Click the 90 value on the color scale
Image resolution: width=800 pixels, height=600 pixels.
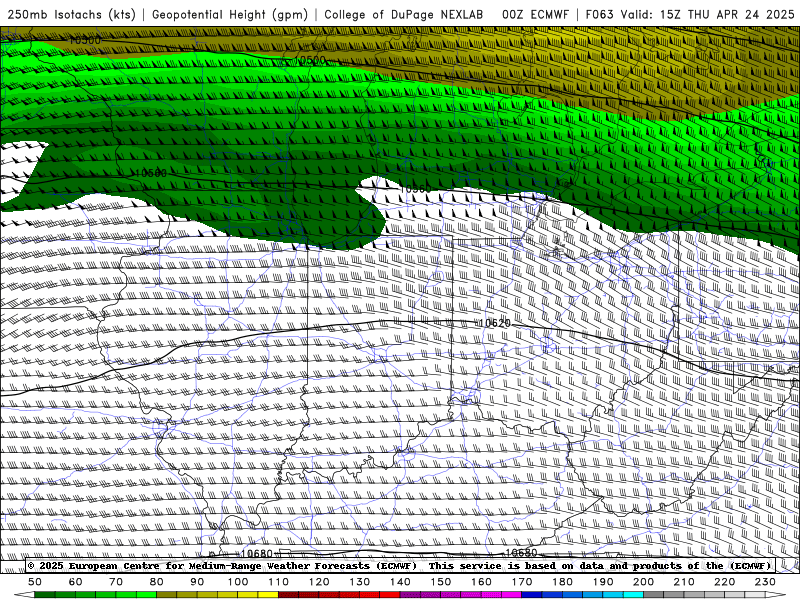[x=197, y=582]
